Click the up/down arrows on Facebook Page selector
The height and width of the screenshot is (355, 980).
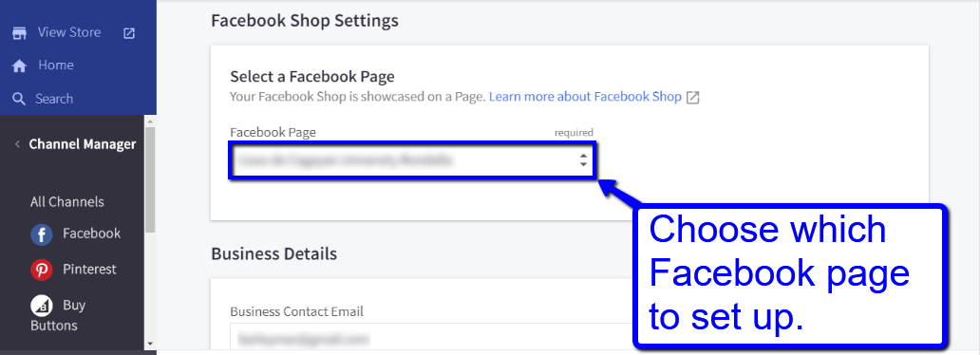click(x=582, y=160)
